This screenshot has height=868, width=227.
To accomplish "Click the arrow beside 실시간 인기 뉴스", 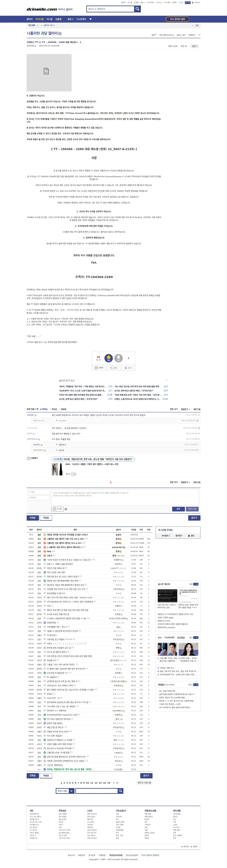I will (x=167, y=380).
